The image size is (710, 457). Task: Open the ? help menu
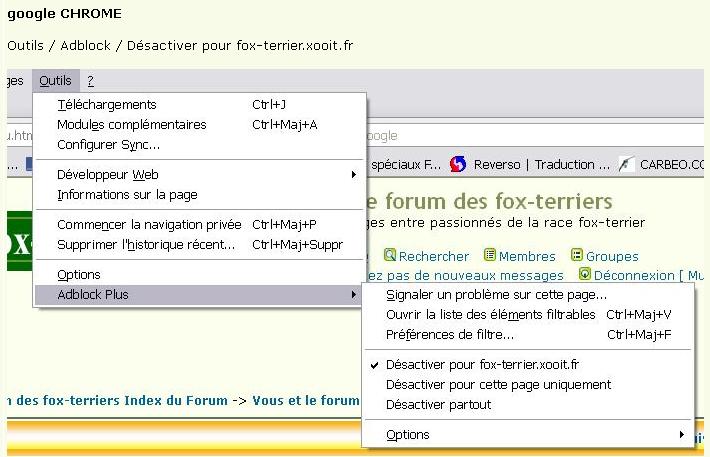coord(90,81)
